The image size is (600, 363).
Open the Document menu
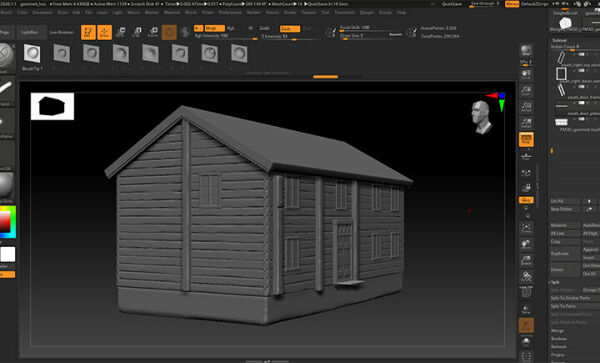click(42, 12)
